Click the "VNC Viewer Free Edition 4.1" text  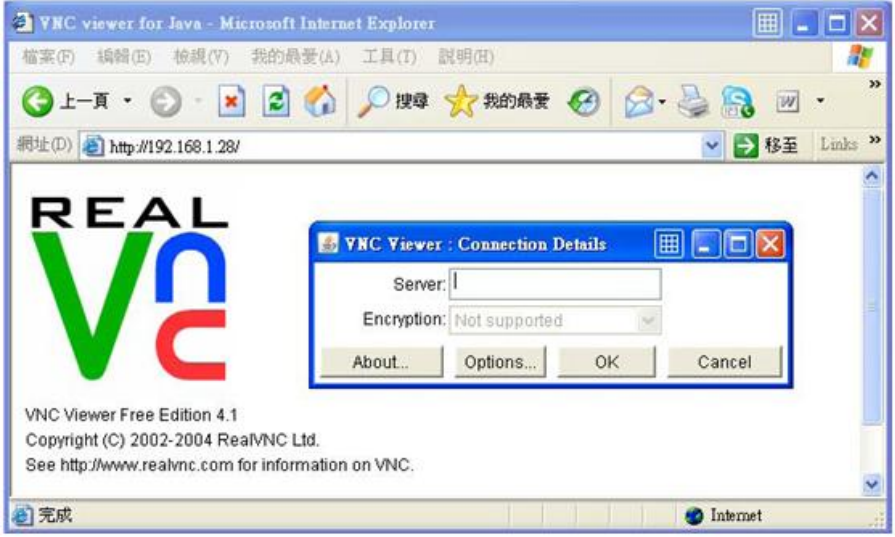click(131, 415)
